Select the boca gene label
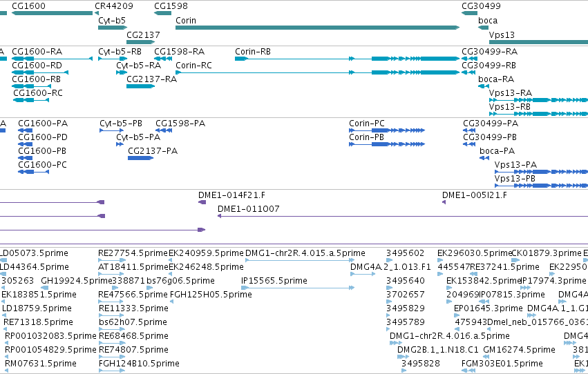588x374 pixels. 488,21
